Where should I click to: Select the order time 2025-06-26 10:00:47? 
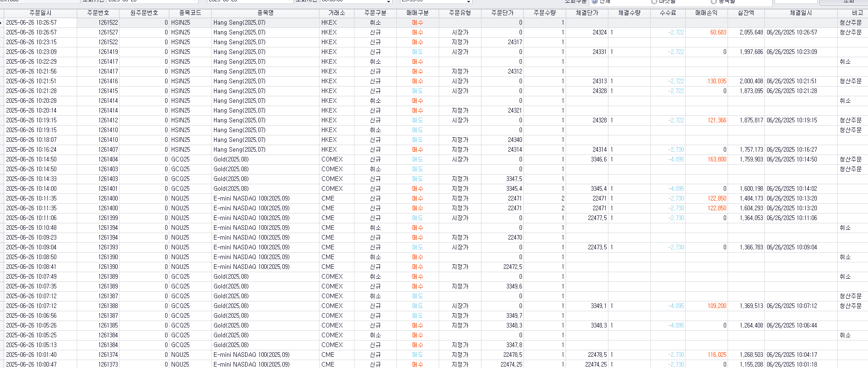[x=32, y=365]
